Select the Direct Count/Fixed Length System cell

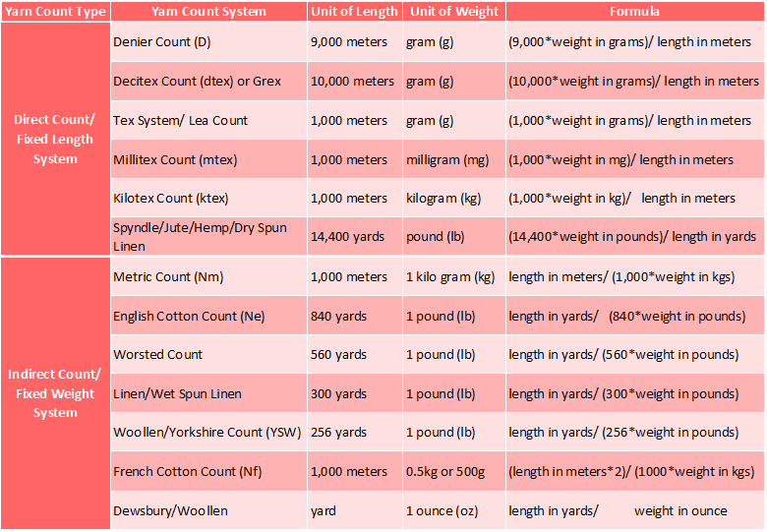[55, 139]
